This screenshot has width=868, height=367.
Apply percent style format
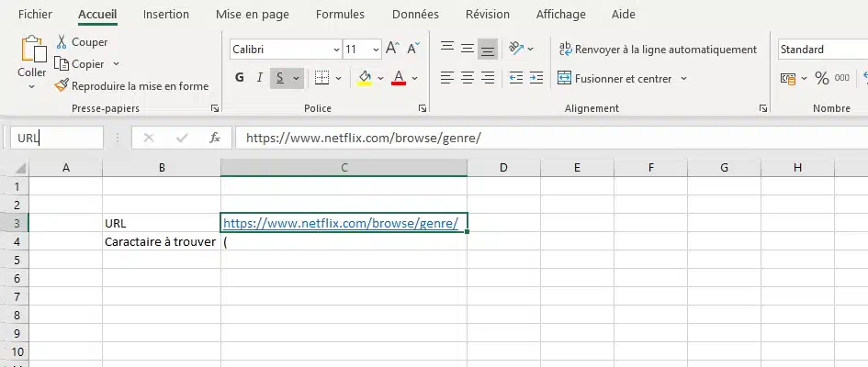[821, 79]
